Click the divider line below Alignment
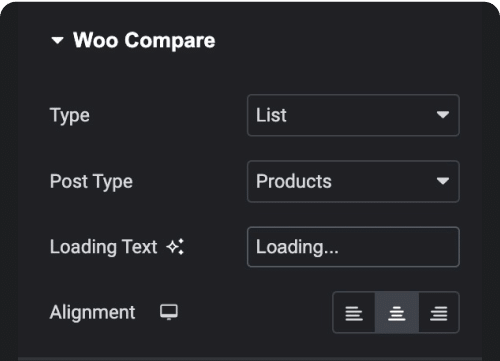This screenshot has height=361, width=500. (x=250, y=359)
